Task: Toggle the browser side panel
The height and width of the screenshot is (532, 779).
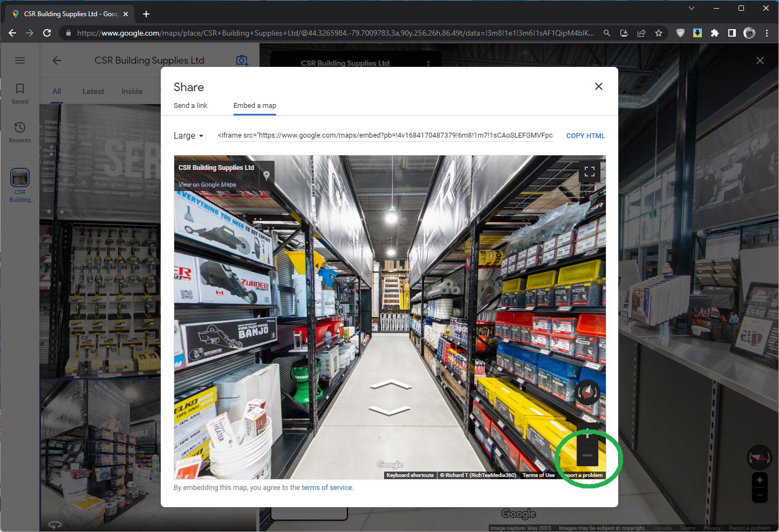Action: (x=732, y=33)
